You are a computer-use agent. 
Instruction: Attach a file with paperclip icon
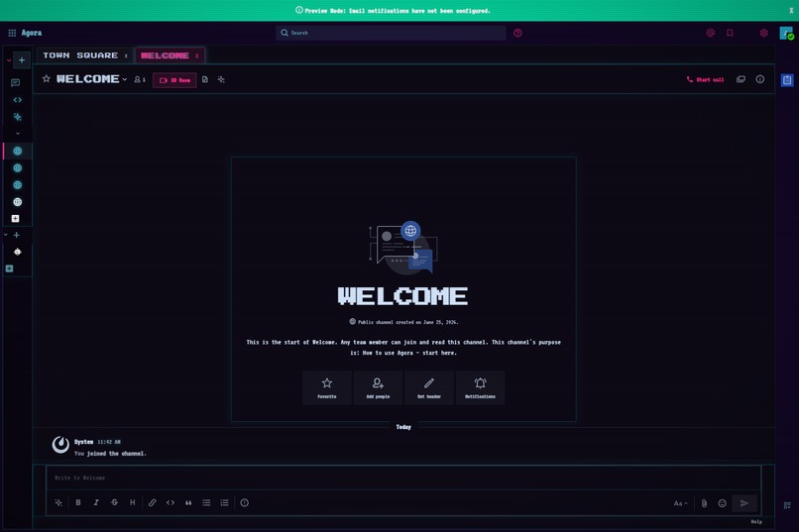click(704, 503)
